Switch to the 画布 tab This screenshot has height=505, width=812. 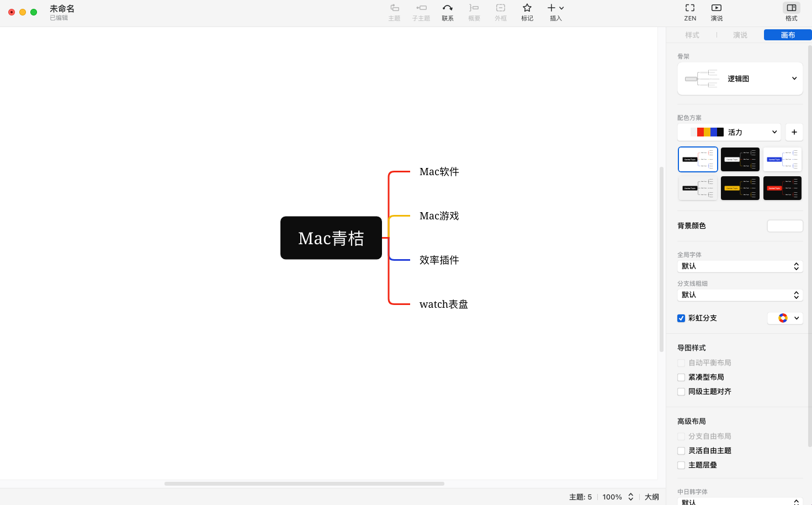788,35
